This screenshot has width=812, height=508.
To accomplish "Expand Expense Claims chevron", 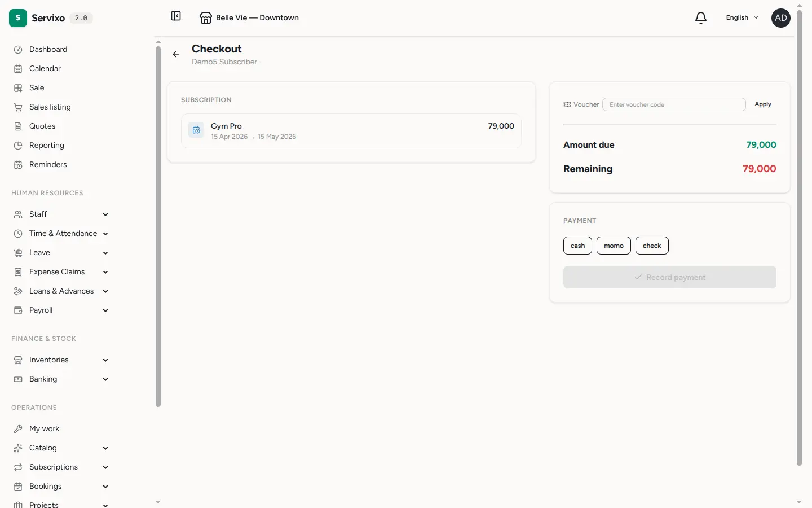I will pyautogui.click(x=105, y=272).
